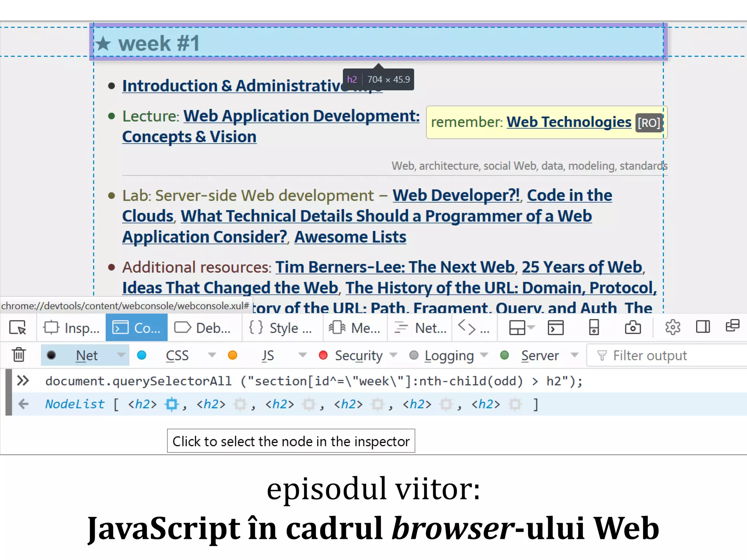The image size is (747, 560).
Task: Open Tim Berners-Lee: The Next Web link
Action: [395, 267]
